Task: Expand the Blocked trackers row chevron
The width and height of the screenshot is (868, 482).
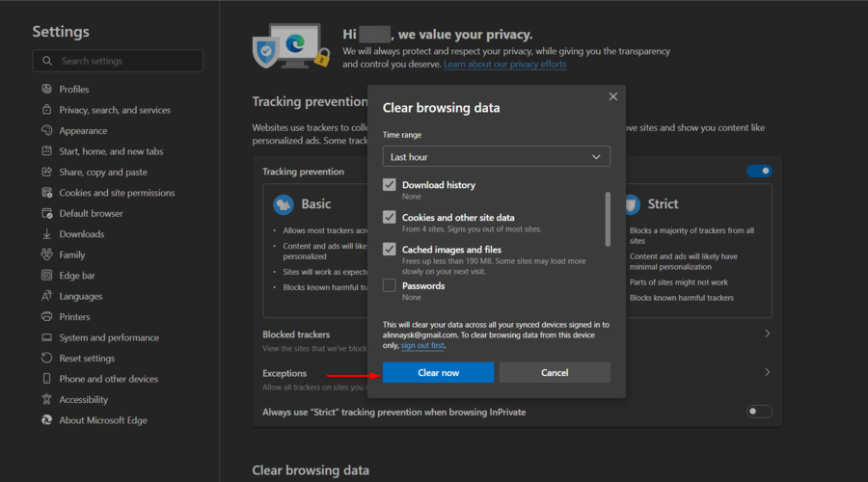Action: 768,334
